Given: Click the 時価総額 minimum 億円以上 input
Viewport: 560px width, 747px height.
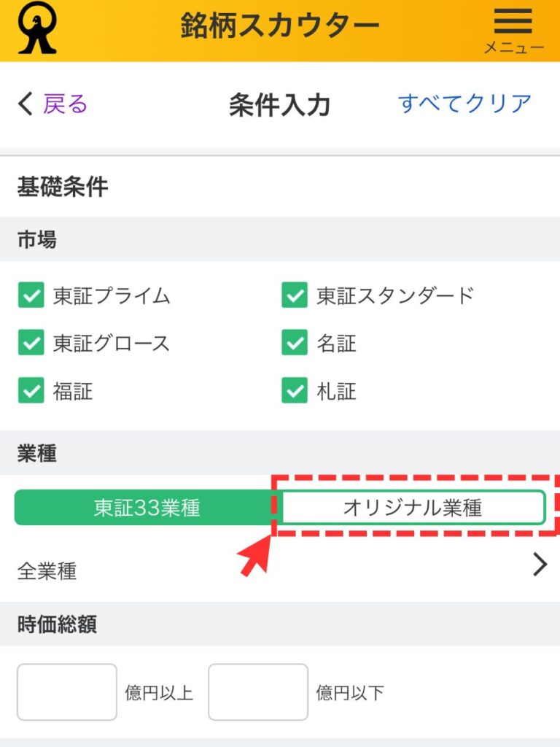Looking at the screenshot, I should pyautogui.click(x=67, y=692).
